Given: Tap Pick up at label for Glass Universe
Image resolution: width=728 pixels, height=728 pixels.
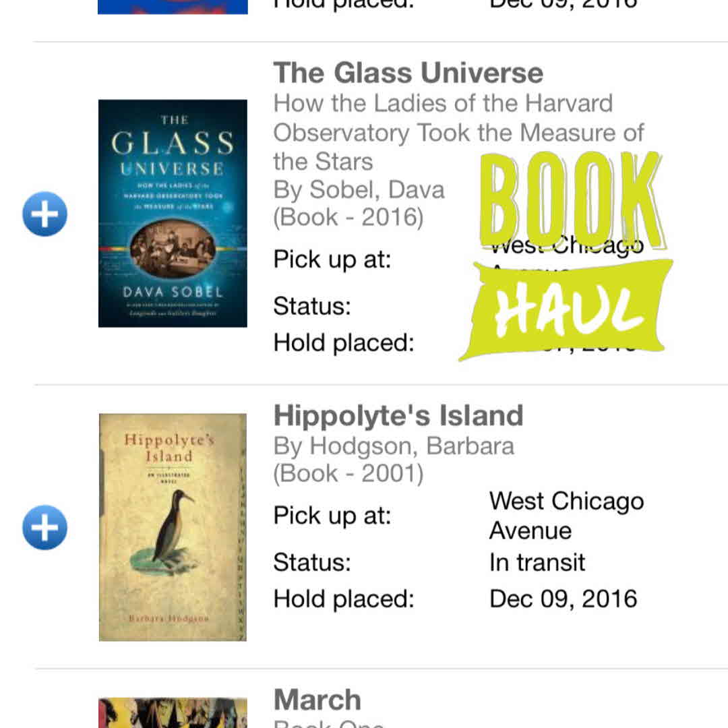Looking at the screenshot, I should click(332, 260).
